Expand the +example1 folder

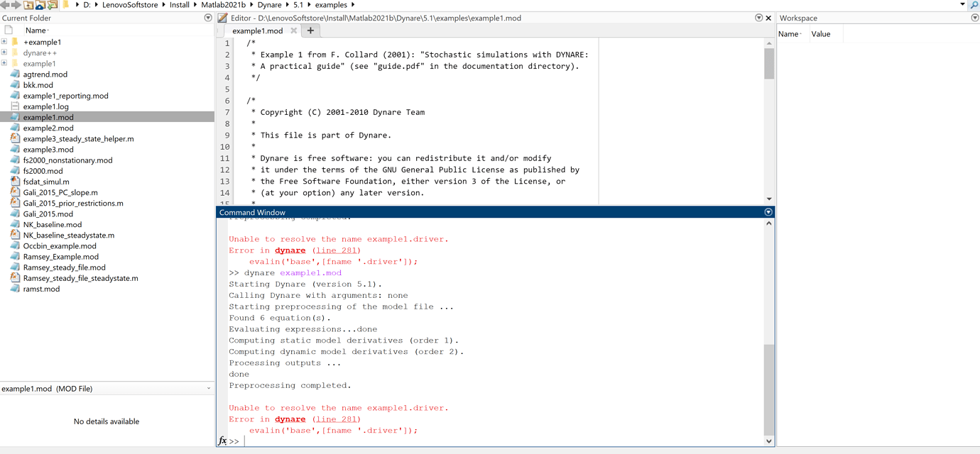(x=4, y=42)
